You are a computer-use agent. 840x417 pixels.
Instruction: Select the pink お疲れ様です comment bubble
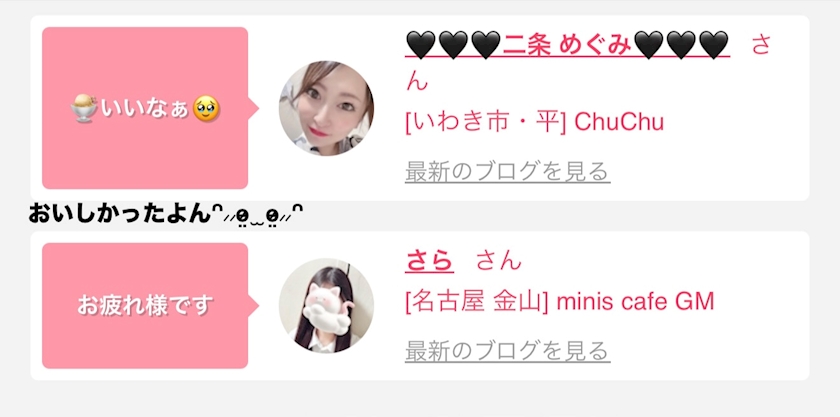point(145,306)
